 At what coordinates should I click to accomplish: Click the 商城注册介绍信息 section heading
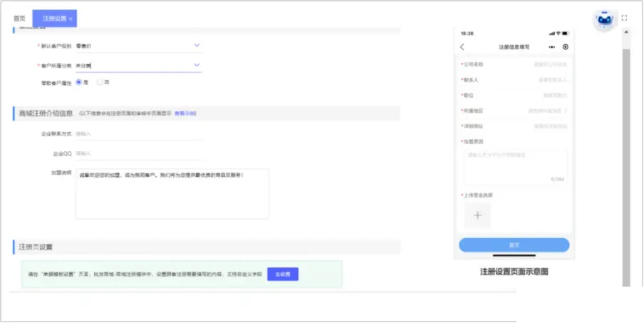point(46,113)
